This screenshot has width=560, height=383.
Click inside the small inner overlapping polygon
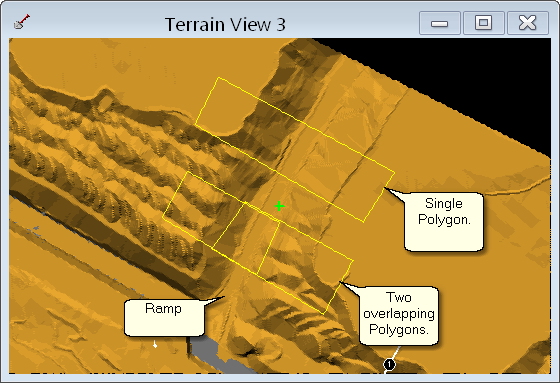(246, 238)
